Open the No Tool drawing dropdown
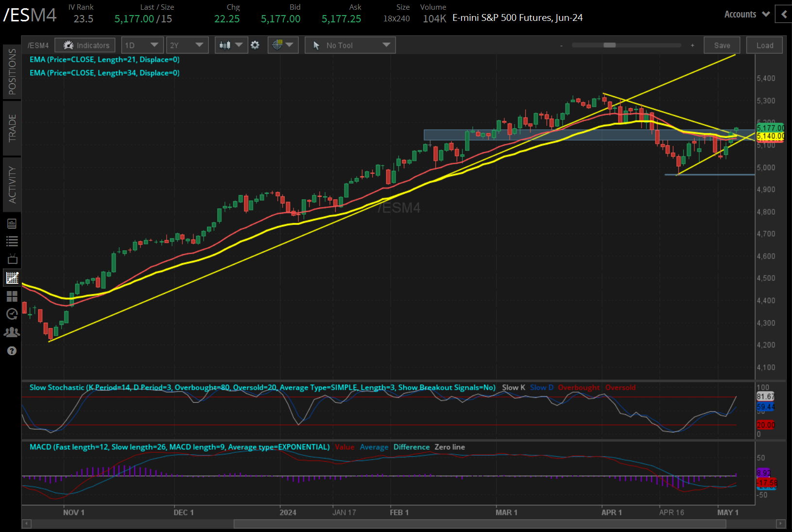This screenshot has height=532, width=792. (350, 45)
